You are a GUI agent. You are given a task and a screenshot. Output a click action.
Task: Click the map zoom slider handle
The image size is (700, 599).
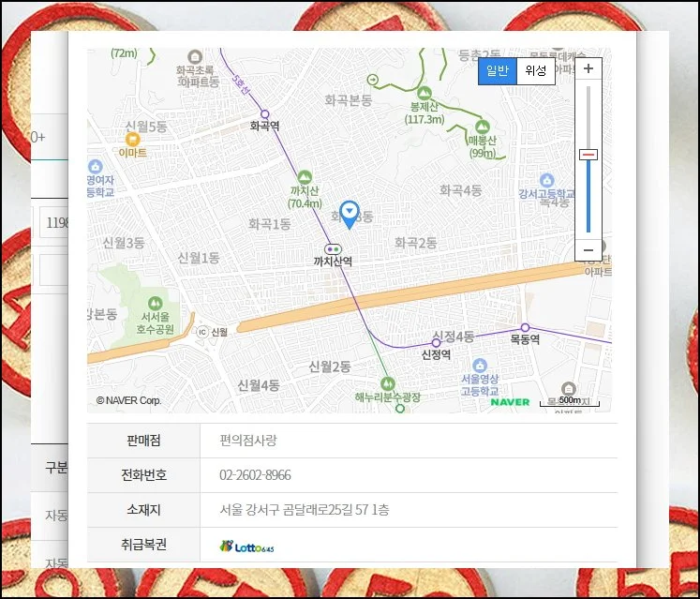tap(588, 155)
